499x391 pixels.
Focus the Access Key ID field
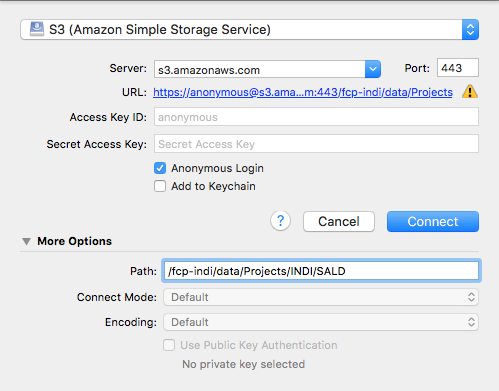pyautogui.click(x=316, y=117)
